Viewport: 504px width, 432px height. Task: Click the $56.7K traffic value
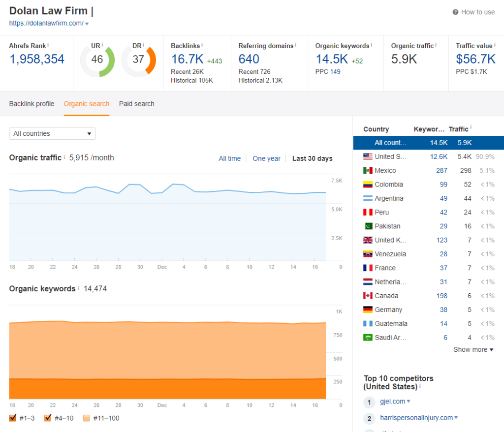[476, 59]
